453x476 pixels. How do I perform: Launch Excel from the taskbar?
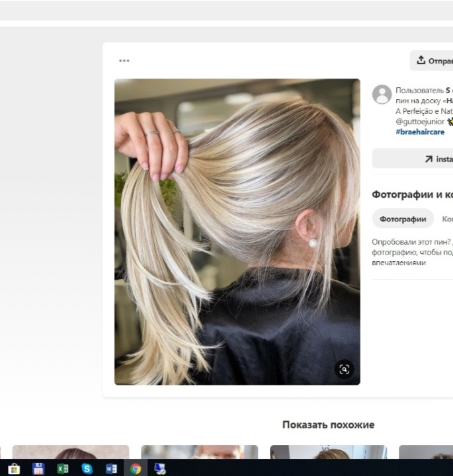tap(63, 468)
